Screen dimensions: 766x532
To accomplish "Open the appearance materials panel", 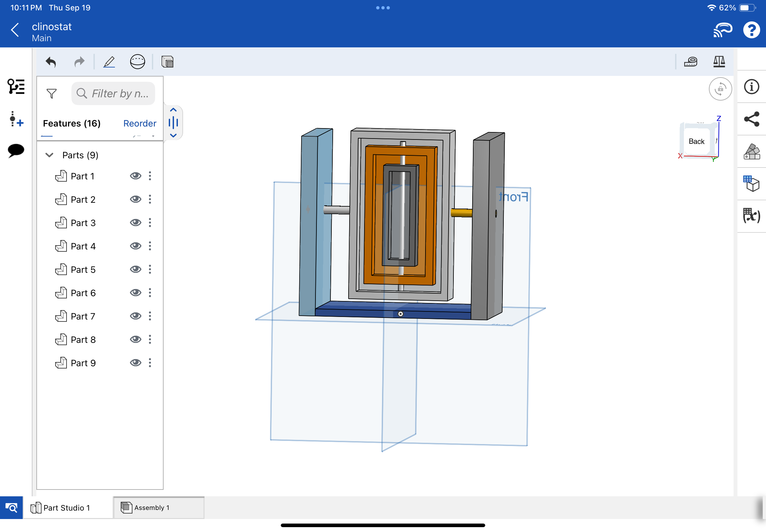I will pyautogui.click(x=752, y=152).
